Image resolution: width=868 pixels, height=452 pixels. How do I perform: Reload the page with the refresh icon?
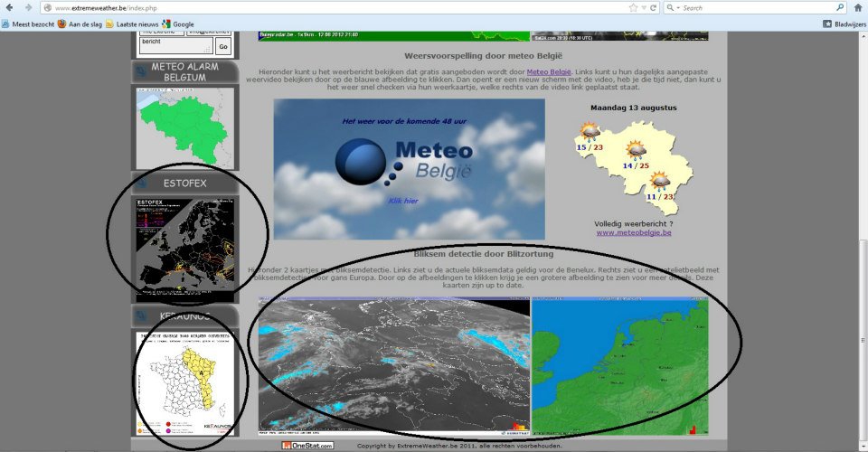tap(653, 8)
